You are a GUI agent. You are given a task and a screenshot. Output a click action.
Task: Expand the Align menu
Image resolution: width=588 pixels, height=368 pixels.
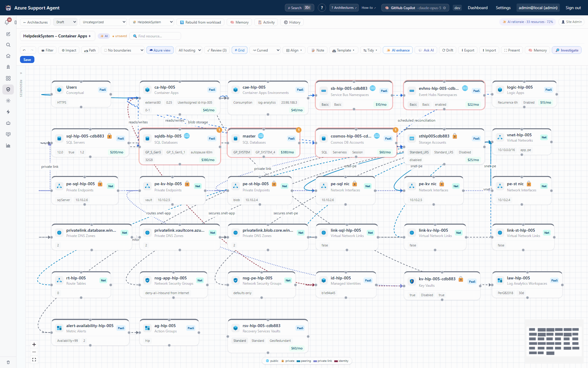tap(294, 50)
